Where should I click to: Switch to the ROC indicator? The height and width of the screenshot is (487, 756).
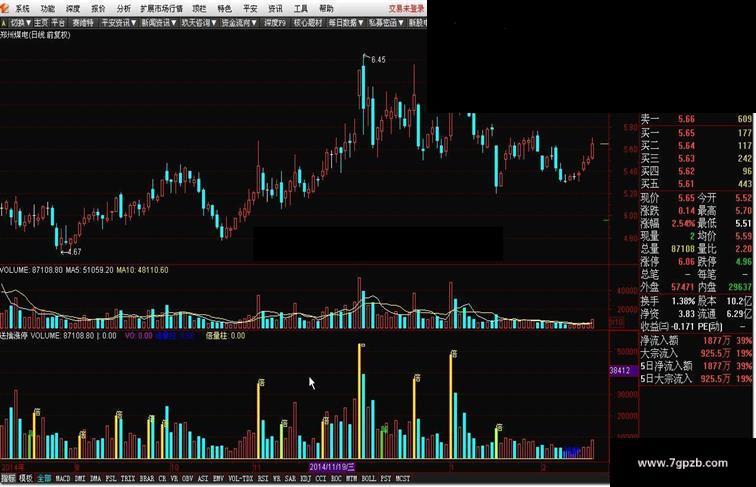click(x=336, y=478)
